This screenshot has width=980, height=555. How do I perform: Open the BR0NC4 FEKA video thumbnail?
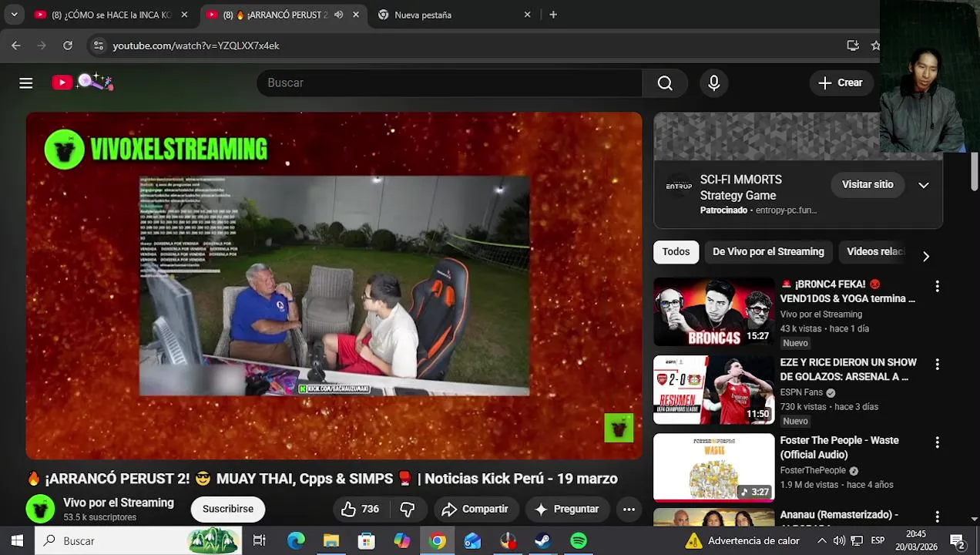pyautogui.click(x=713, y=311)
